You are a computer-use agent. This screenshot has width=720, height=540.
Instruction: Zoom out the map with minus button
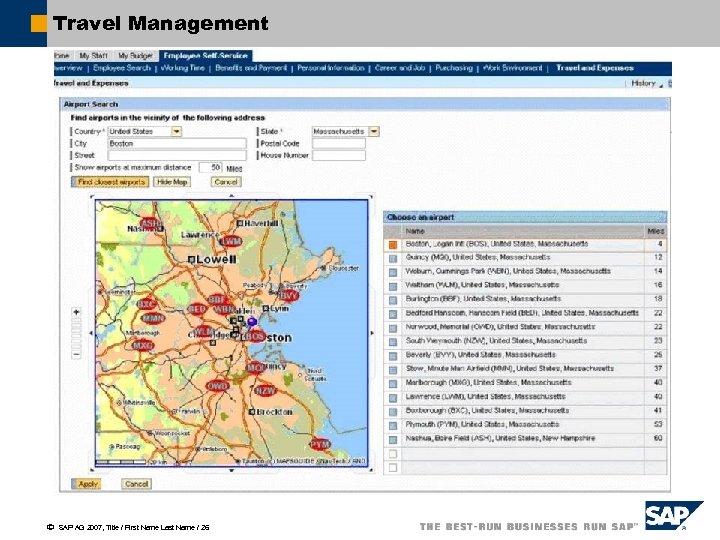(76, 354)
